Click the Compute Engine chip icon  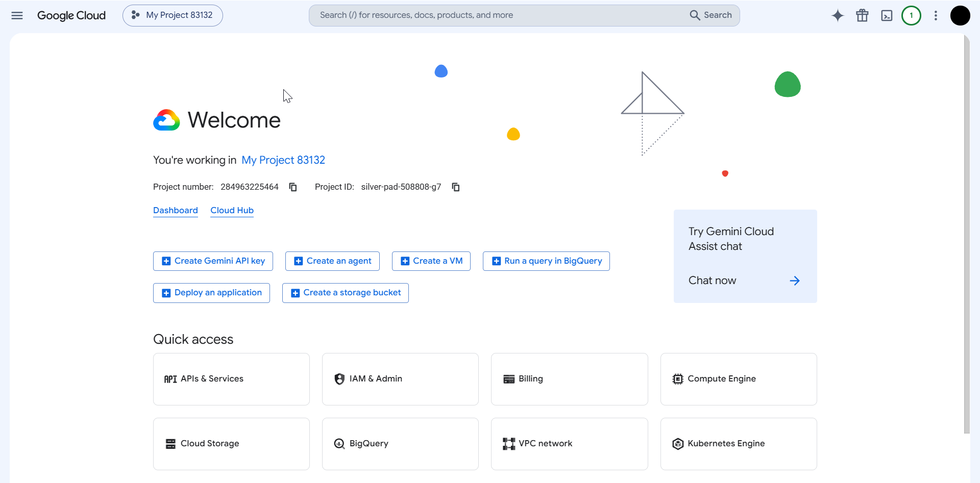pos(678,379)
